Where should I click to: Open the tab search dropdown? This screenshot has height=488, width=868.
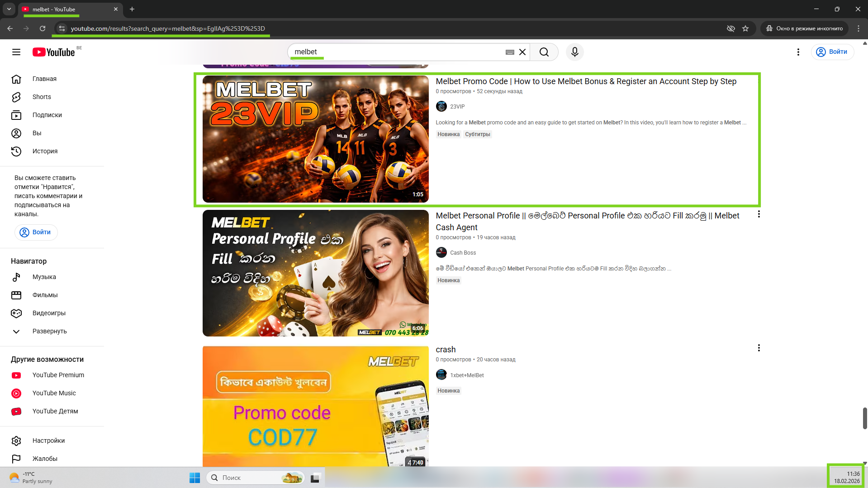click(9, 9)
